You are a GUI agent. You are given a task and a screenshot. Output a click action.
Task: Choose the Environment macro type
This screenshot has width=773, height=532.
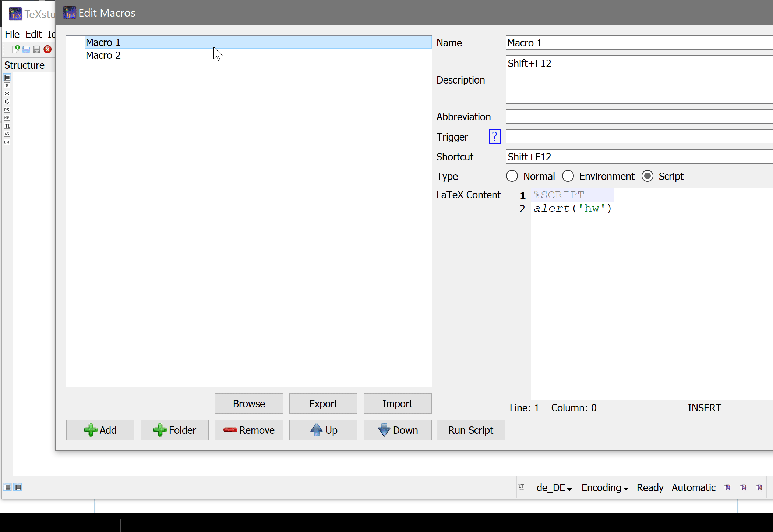568,176
